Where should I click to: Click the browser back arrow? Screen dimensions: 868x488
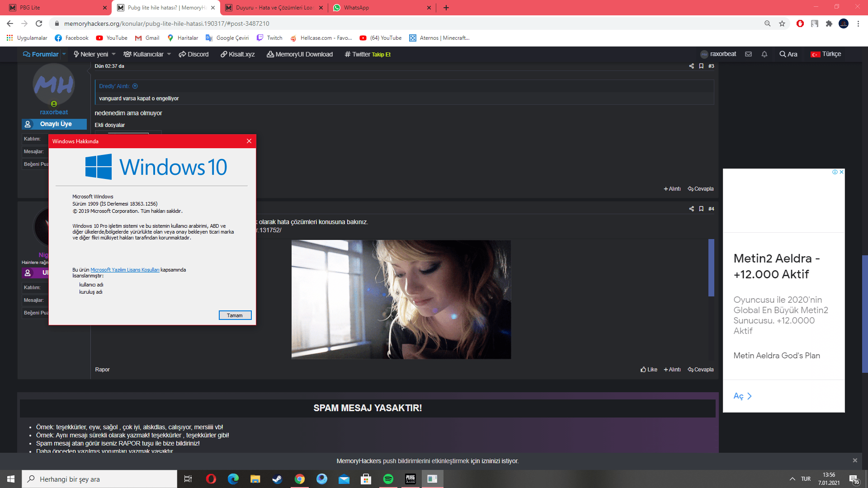click(x=10, y=23)
